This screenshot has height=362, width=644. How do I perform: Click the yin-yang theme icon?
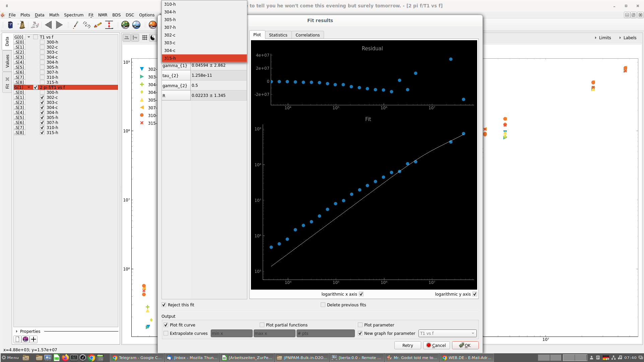pos(152,38)
